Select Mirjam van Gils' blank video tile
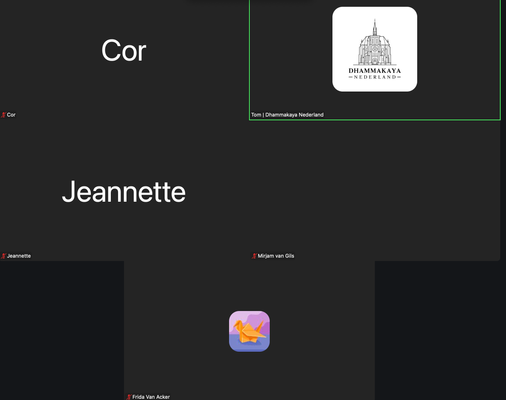This screenshot has height=400, width=506. pos(375,191)
